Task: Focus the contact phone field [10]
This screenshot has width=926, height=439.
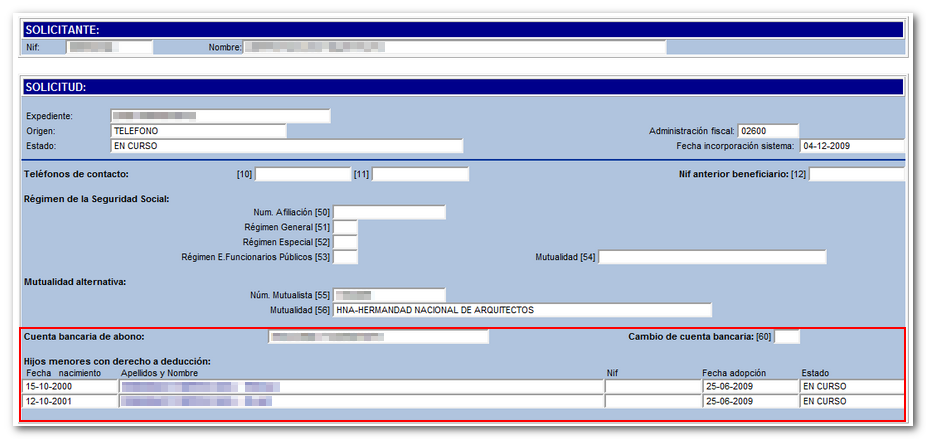Action: (302, 175)
